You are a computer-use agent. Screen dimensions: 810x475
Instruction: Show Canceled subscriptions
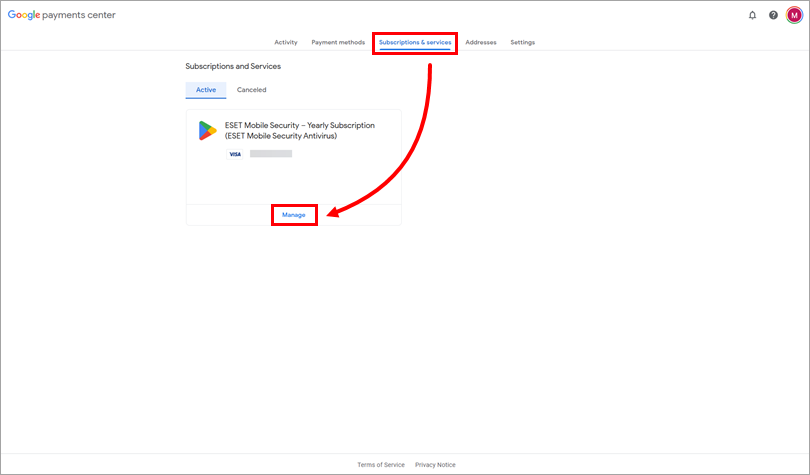[x=251, y=90]
